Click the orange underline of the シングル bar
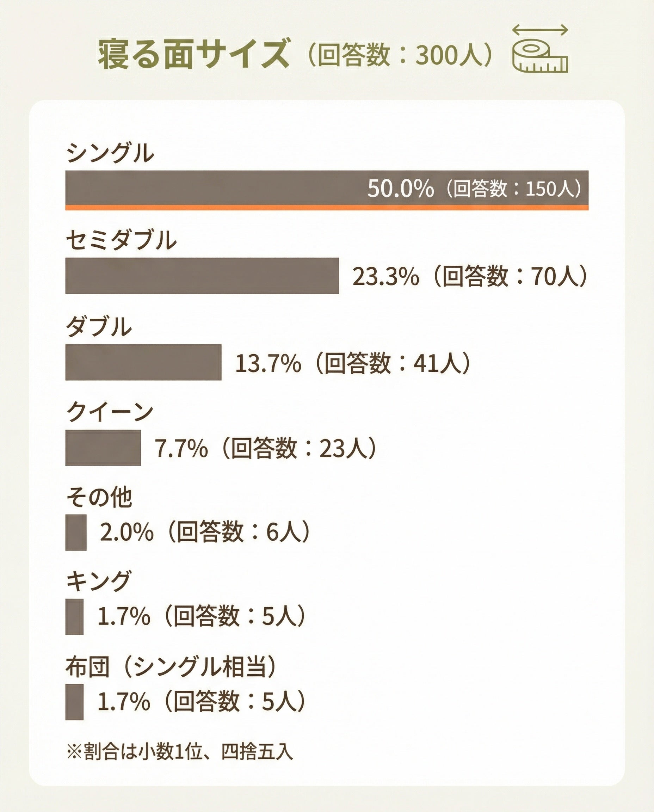 tap(326, 207)
